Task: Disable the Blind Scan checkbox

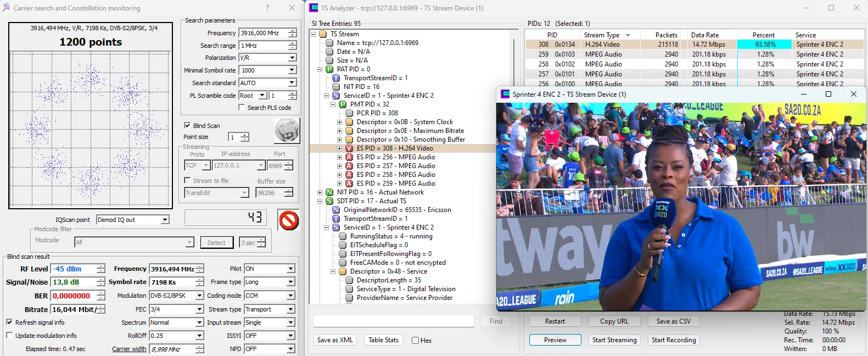Action: (187, 125)
